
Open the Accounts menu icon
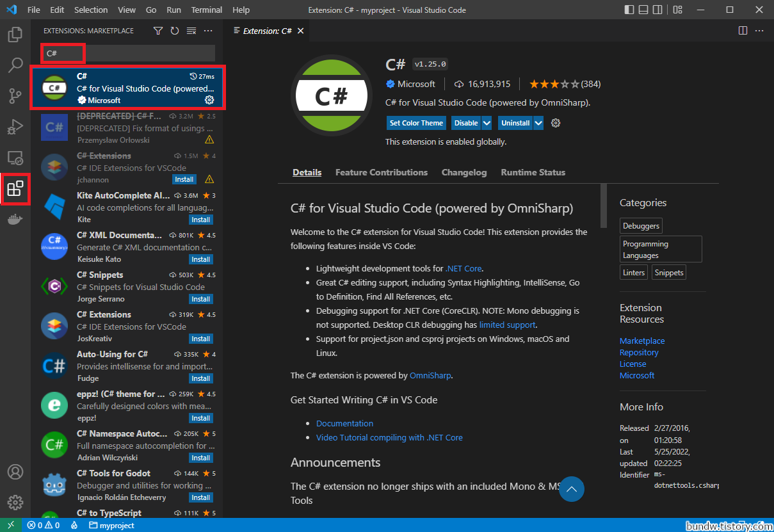pos(15,472)
